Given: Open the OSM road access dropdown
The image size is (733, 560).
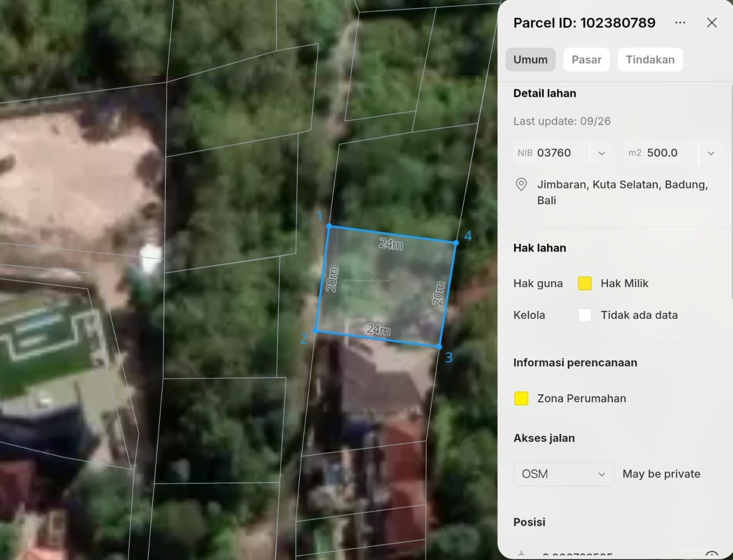Looking at the screenshot, I should click(x=563, y=474).
